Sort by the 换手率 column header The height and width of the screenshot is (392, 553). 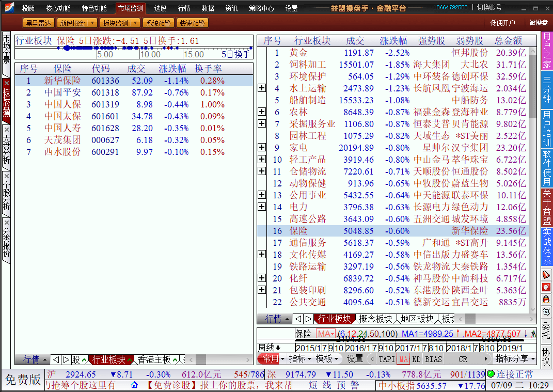(208, 69)
